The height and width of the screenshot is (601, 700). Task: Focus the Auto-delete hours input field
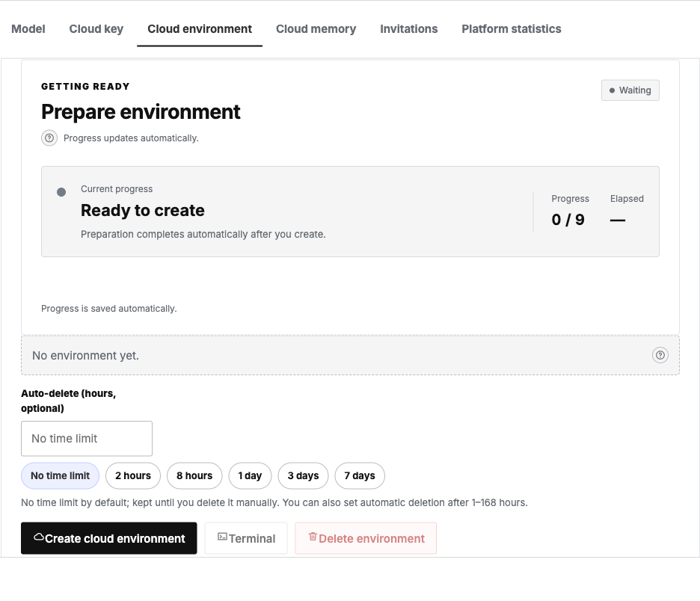87,439
